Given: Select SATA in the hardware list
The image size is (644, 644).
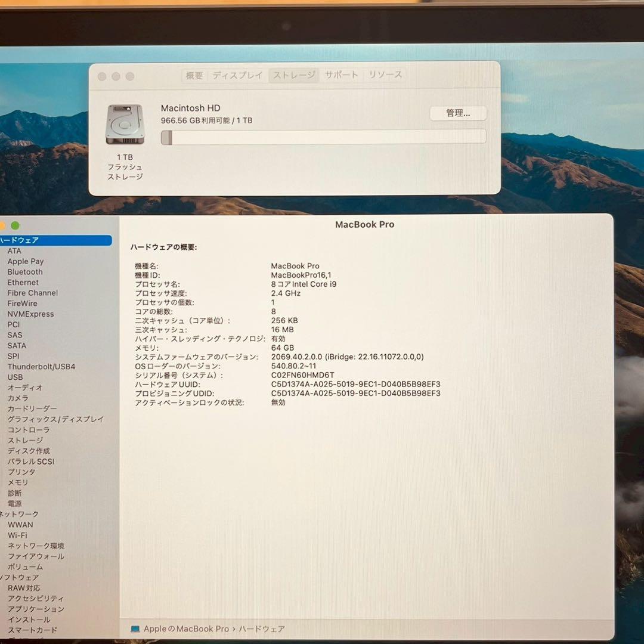Looking at the screenshot, I should (x=17, y=345).
